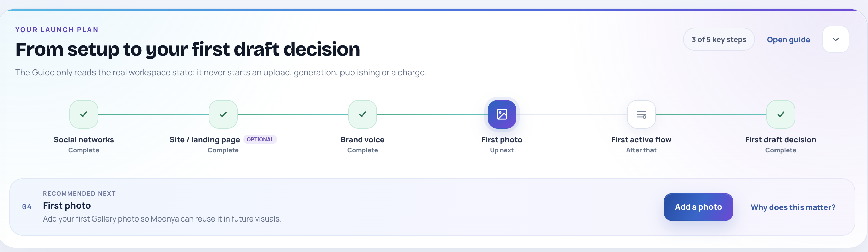The width and height of the screenshot is (868, 252).
Task: Click the progress line between Social networks and Site
Action: click(153, 115)
